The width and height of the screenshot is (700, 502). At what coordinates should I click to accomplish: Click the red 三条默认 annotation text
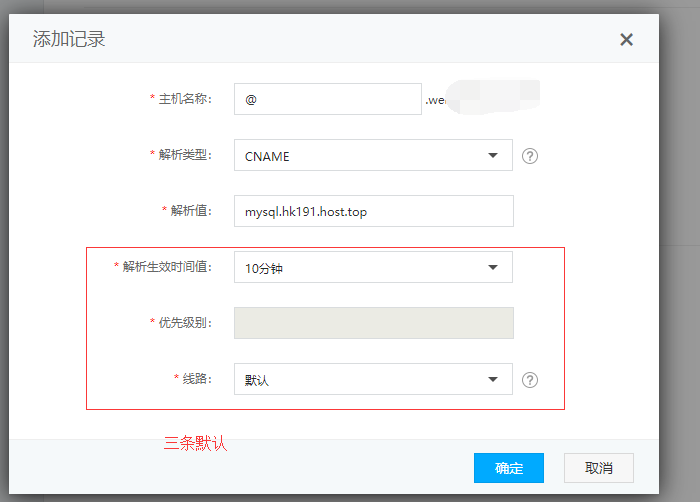[196, 443]
